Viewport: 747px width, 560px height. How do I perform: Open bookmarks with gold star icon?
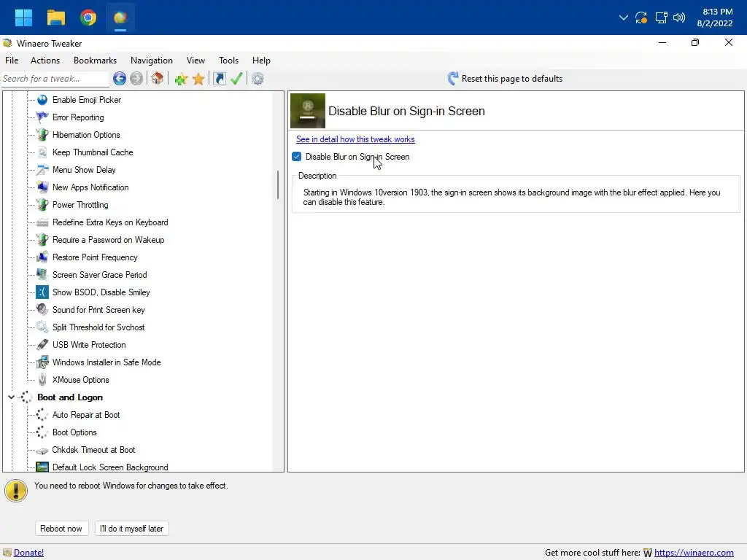[x=198, y=79]
